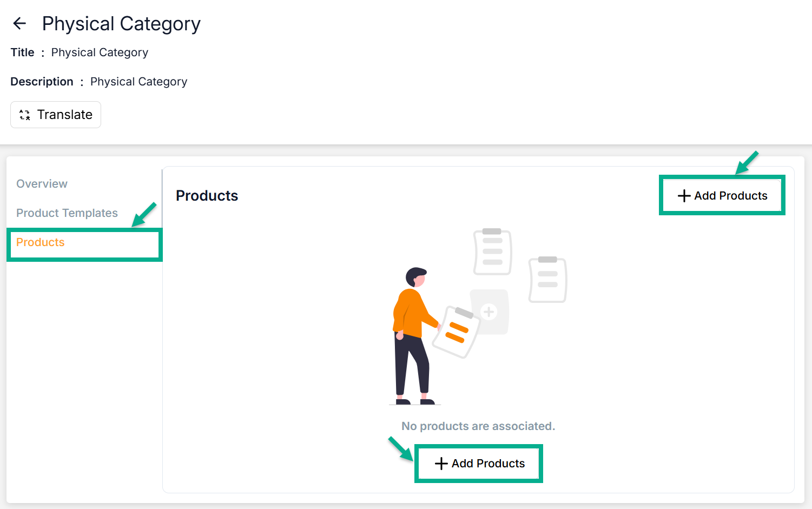Click the Title field value text
Image resolution: width=812 pixels, height=509 pixels.
(x=100, y=52)
